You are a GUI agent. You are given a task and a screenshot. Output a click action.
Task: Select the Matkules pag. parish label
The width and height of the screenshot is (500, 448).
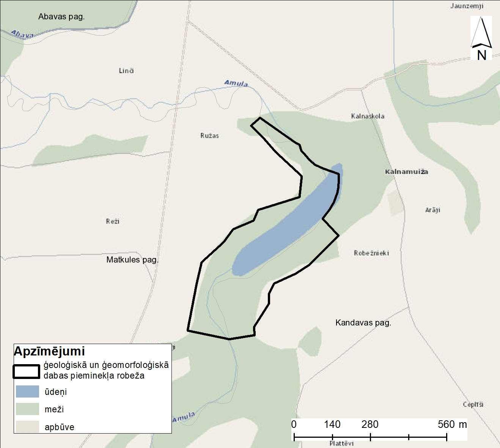coord(132,260)
